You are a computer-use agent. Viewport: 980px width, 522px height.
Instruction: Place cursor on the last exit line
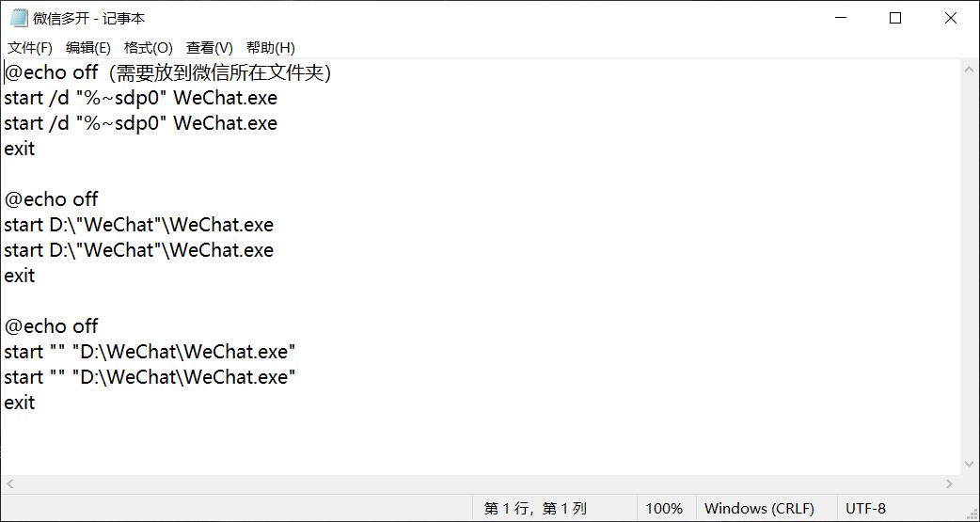coord(20,403)
